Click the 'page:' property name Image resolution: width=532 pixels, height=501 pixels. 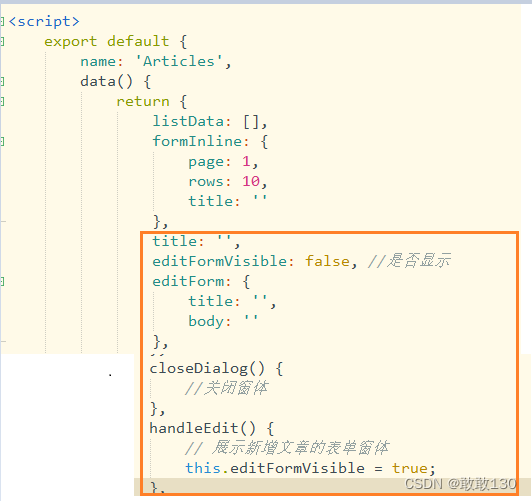[x=210, y=162]
